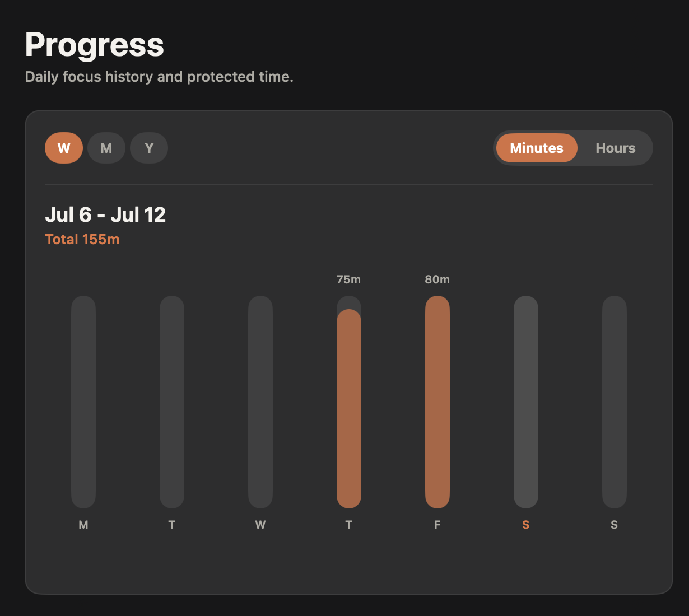Screen dimensions: 689x616
Task: Select the empty Wednesday bar
Action: 260,402
